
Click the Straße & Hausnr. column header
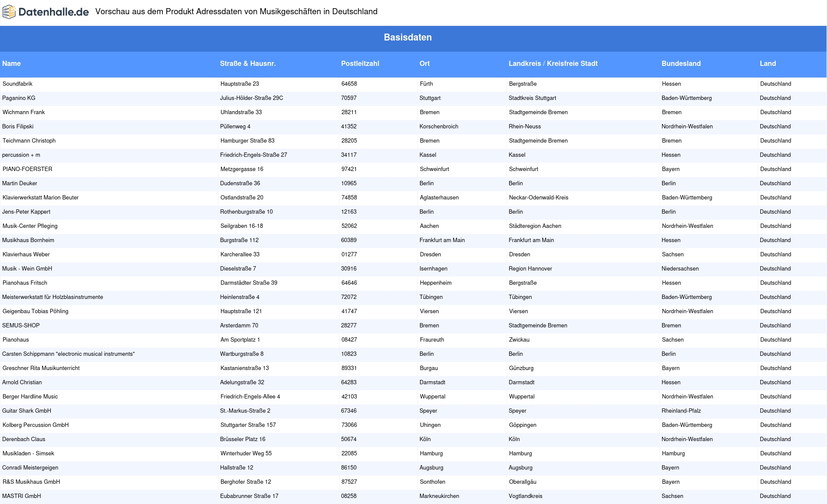[x=248, y=63]
